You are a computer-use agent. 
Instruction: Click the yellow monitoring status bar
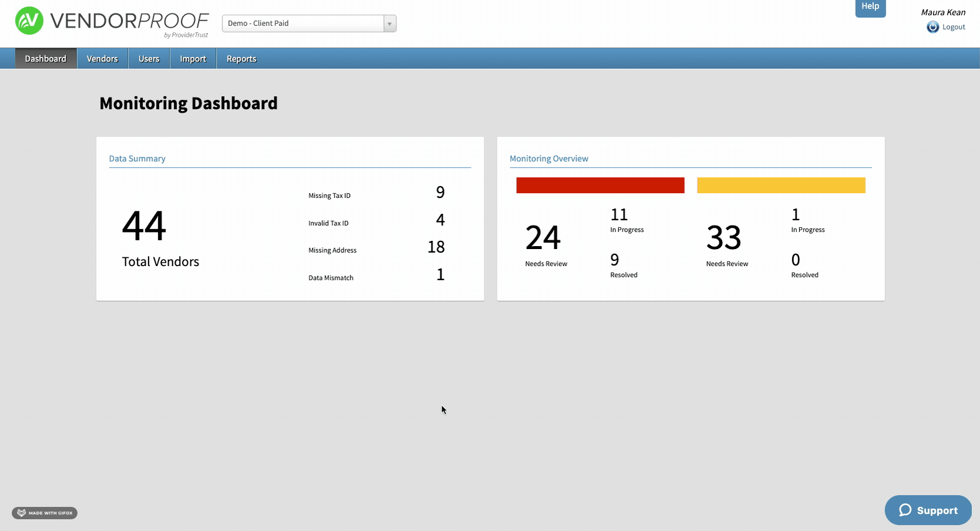[x=781, y=185]
